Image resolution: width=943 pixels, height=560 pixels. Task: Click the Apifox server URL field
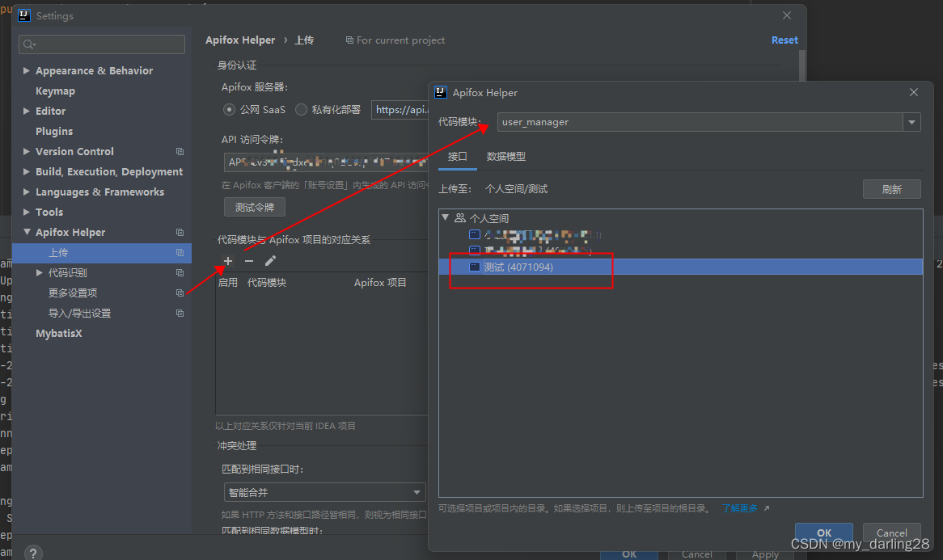pos(400,109)
